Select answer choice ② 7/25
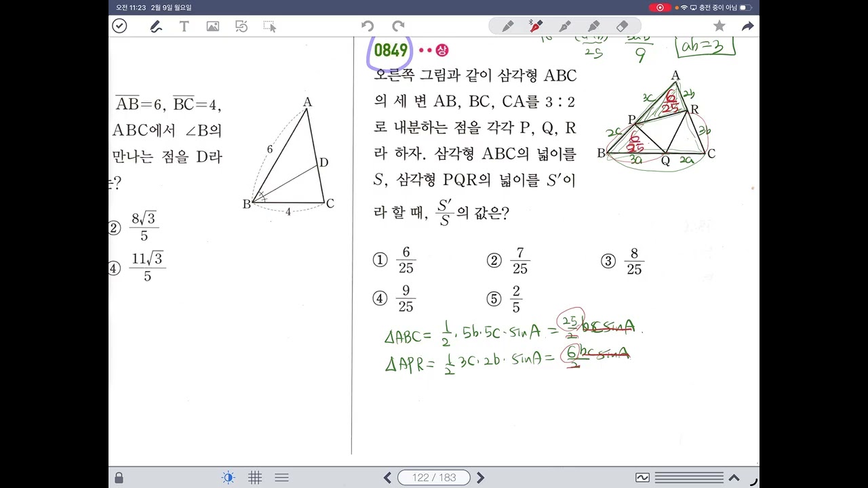This screenshot has height=488, width=868. [x=509, y=261]
